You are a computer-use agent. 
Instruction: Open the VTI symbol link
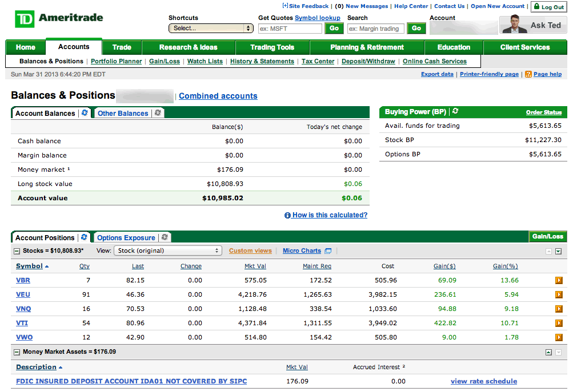(x=22, y=323)
